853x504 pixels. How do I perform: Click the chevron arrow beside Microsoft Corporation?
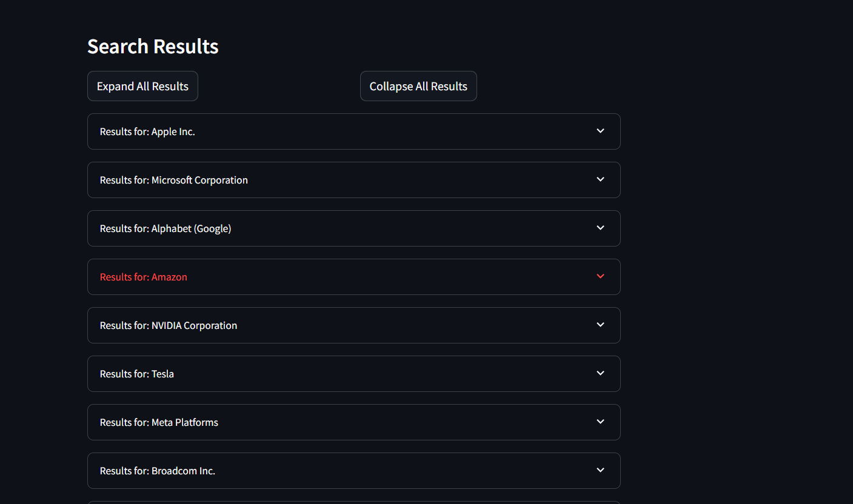600,179
